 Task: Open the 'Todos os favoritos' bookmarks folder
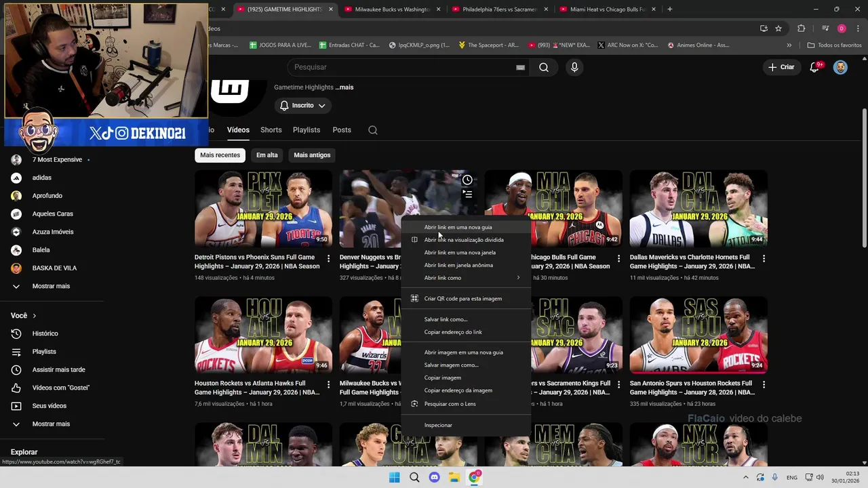coord(835,45)
